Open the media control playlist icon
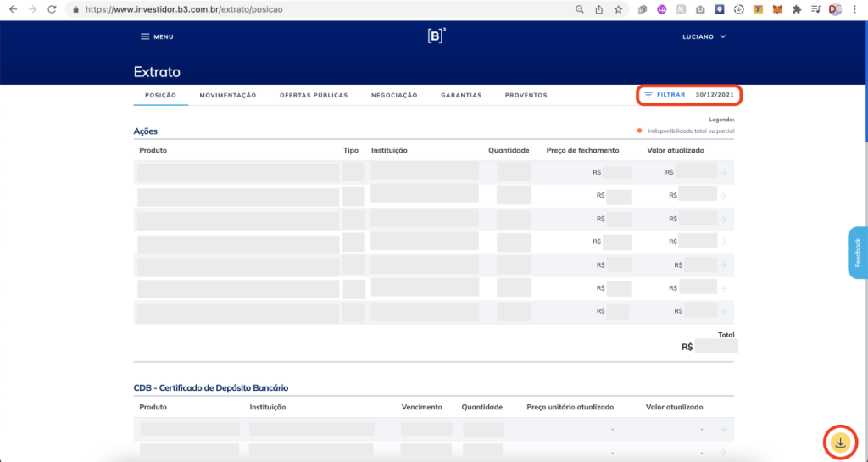The image size is (868, 462). point(816,9)
